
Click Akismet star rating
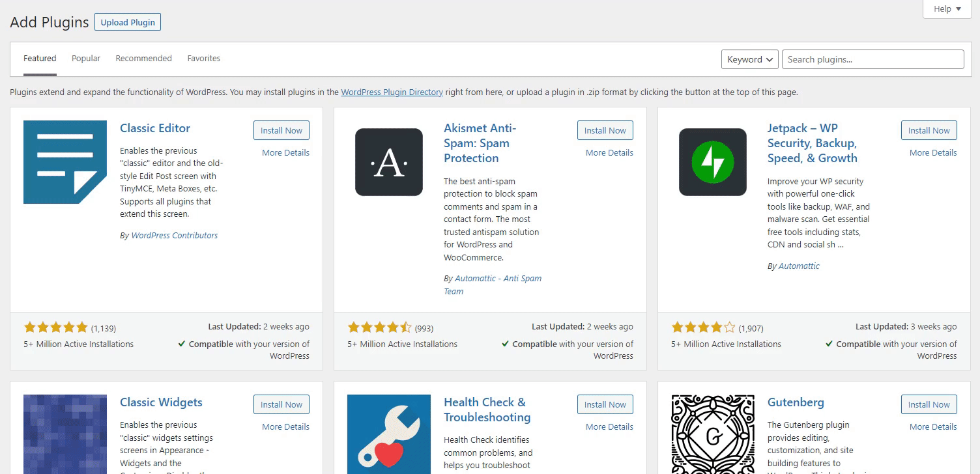point(379,328)
